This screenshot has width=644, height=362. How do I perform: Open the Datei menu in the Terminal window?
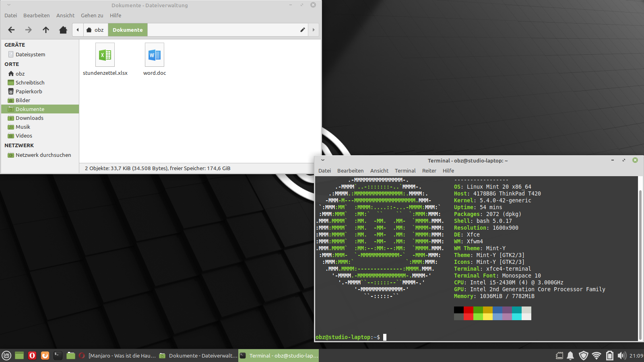point(325,171)
